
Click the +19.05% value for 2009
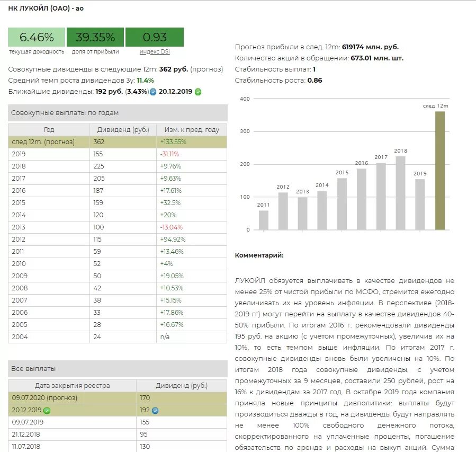click(x=172, y=276)
